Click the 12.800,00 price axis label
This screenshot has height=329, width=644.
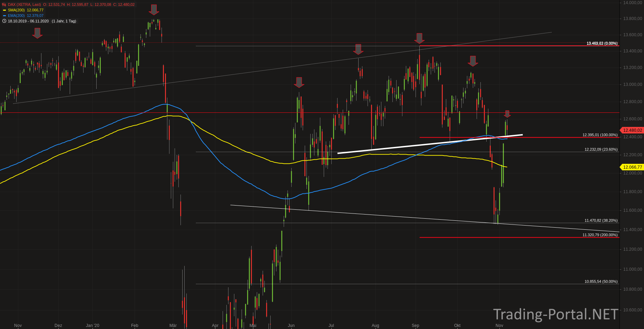pos(633,102)
